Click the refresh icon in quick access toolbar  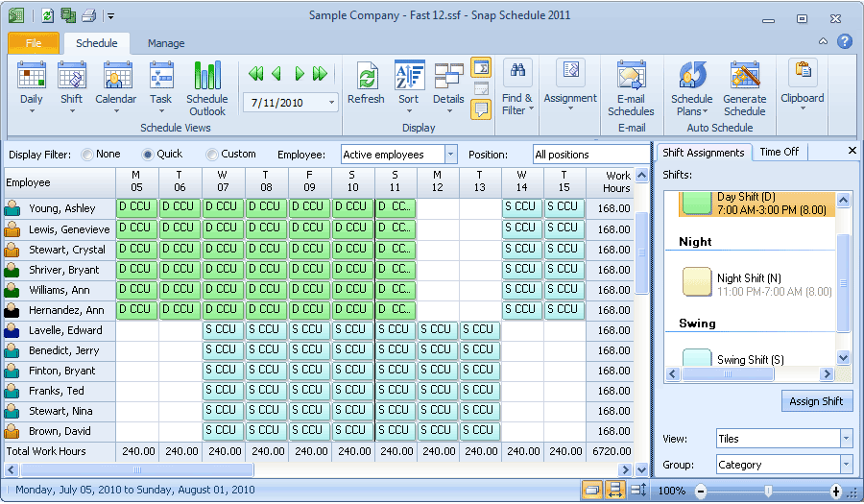(47, 15)
